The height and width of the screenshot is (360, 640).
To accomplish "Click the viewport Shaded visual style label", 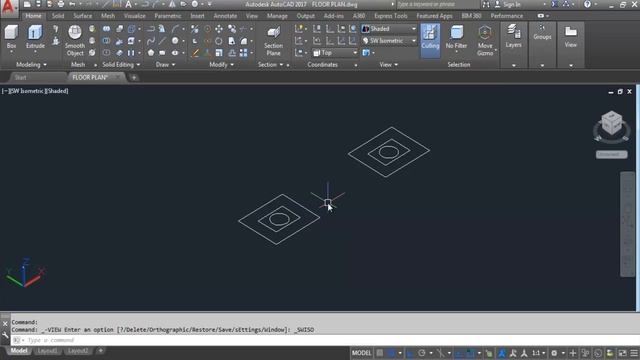I will click(57, 91).
